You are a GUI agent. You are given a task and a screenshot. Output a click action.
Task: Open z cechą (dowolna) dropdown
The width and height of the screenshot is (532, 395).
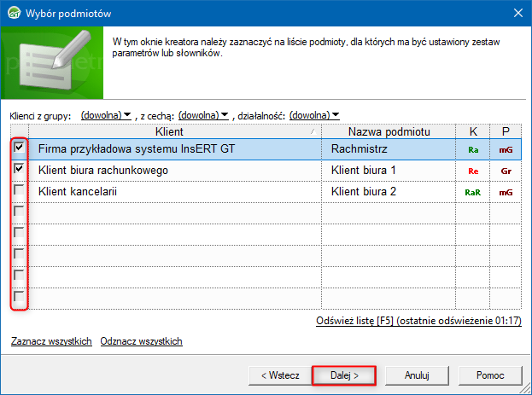(203, 115)
